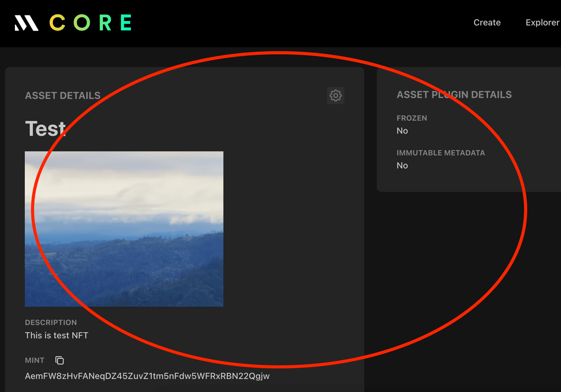Screen dimensions: 561x392
Task: Click the ASSET DETAILS heading
Action: (x=63, y=96)
